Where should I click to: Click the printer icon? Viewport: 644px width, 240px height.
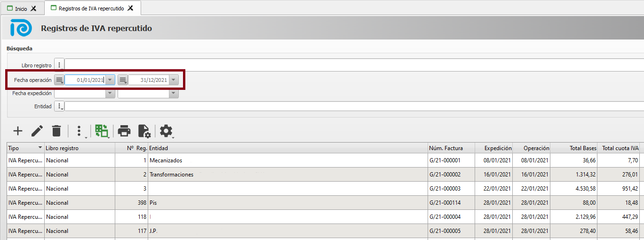click(x=124, y=131)
